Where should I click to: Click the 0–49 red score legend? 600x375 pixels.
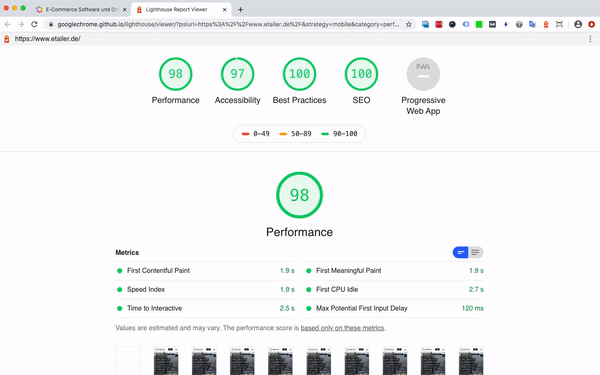pos(256,134)
